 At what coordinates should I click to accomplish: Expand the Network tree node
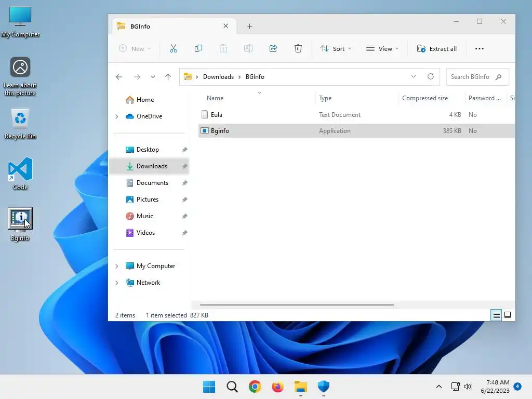pos(117,283)
